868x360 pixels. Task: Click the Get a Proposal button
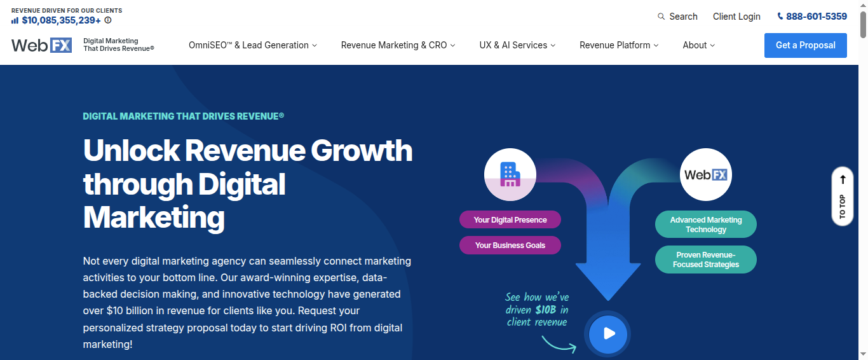pos(805,45)
